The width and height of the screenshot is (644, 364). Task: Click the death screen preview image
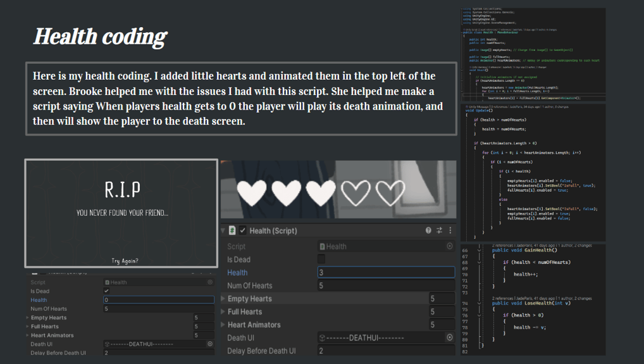tap(121, 213)
